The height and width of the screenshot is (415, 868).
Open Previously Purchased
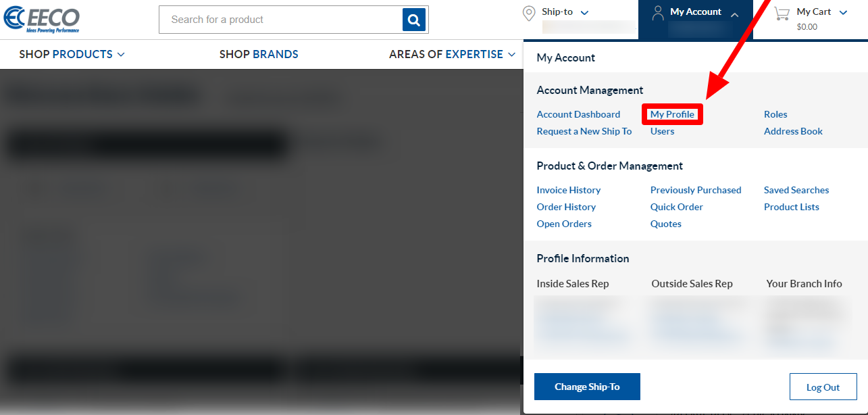point(696,190)
